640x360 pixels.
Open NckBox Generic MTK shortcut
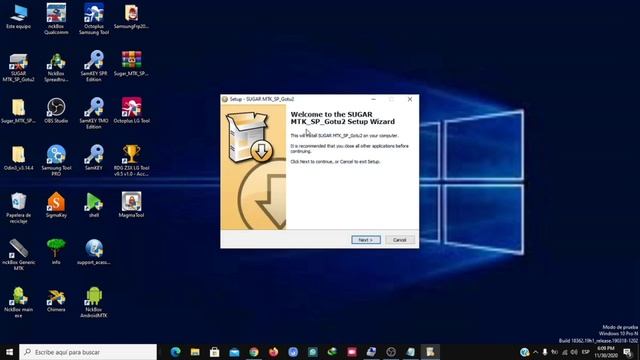pos(18,255)
